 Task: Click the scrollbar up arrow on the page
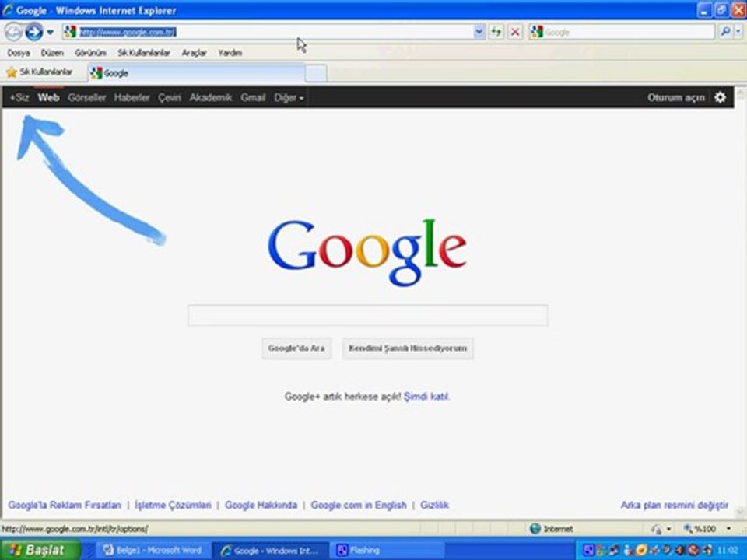740,93
